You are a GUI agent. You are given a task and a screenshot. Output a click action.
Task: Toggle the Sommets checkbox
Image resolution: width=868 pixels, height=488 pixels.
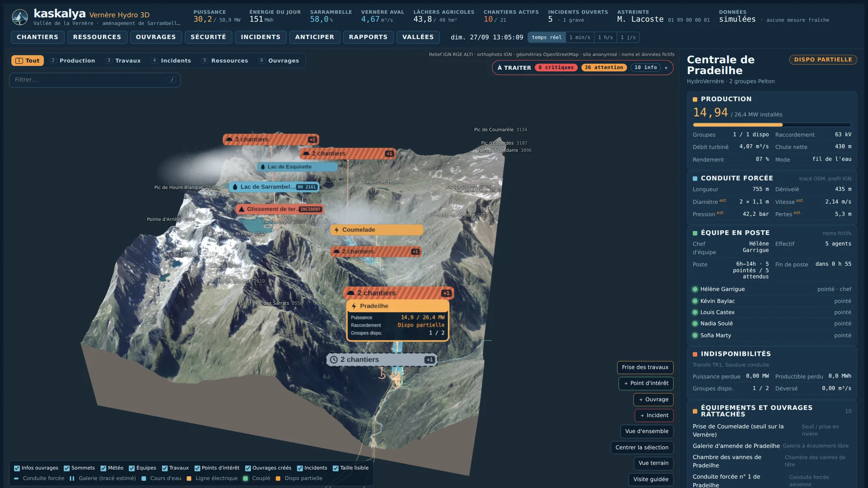click(x=66, y=468)
